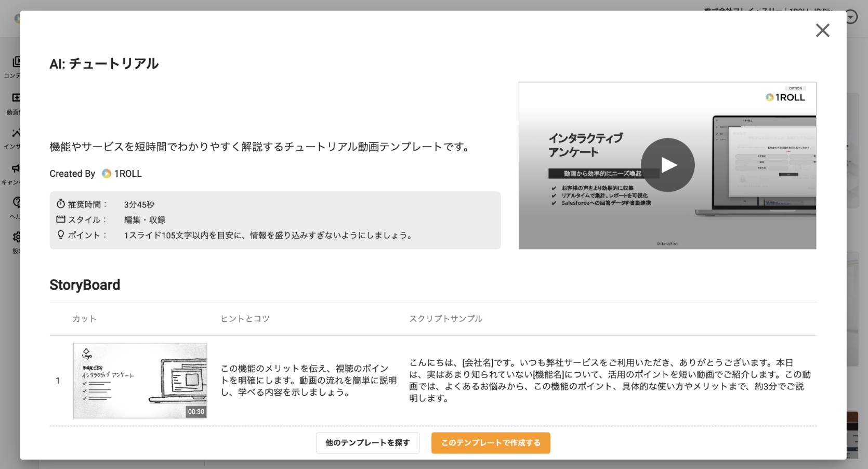Play the インタラクティブアンケート preview video
The height and width of the screenshot is (469, 868).
[x=668, y=165]
